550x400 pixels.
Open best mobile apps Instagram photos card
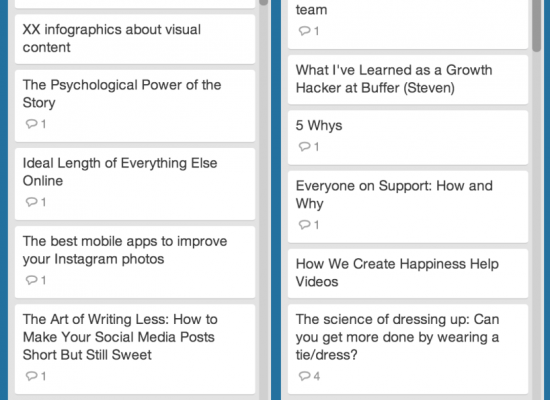tap(135, 262)
